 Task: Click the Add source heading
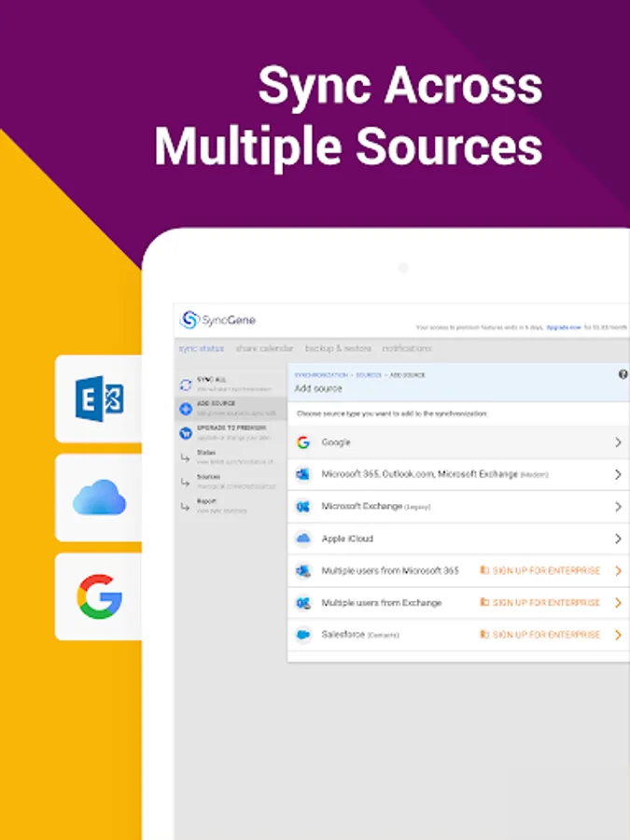(x=318, y=388)
